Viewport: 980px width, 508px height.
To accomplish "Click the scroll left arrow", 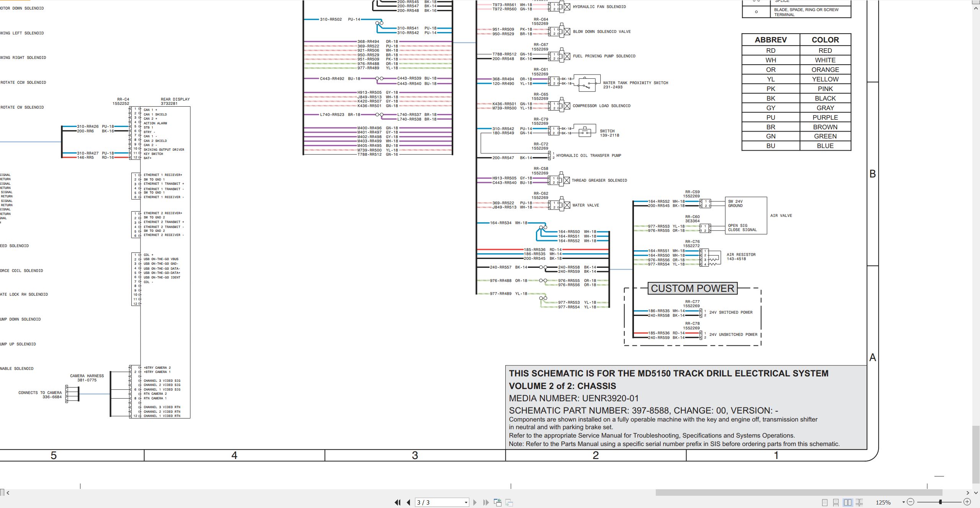I will click(8, 493).
